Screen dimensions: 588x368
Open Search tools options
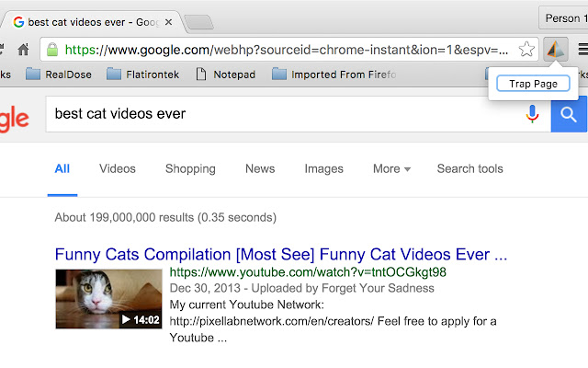pyautogui.click(x=469, y=168)
